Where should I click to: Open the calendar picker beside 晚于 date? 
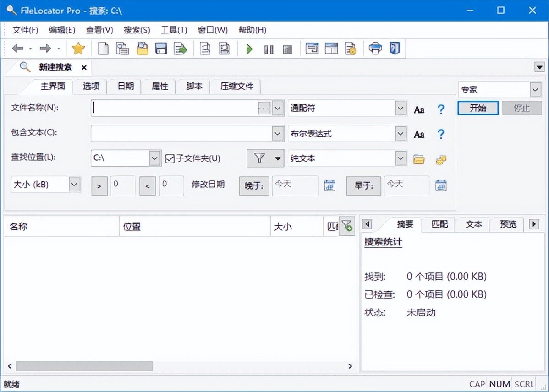[x=329, y=185]
